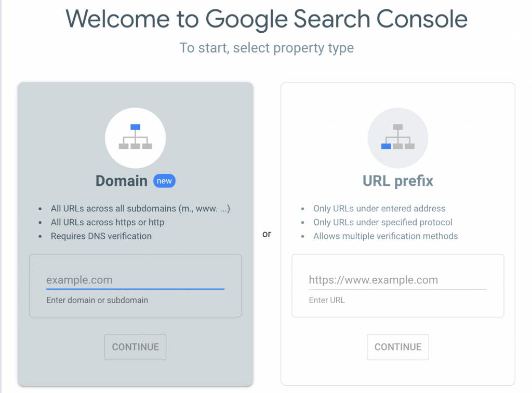Click the 'URL prefix' heading label
The height and width of the screenshot is (393, 532).
(397, 181)
